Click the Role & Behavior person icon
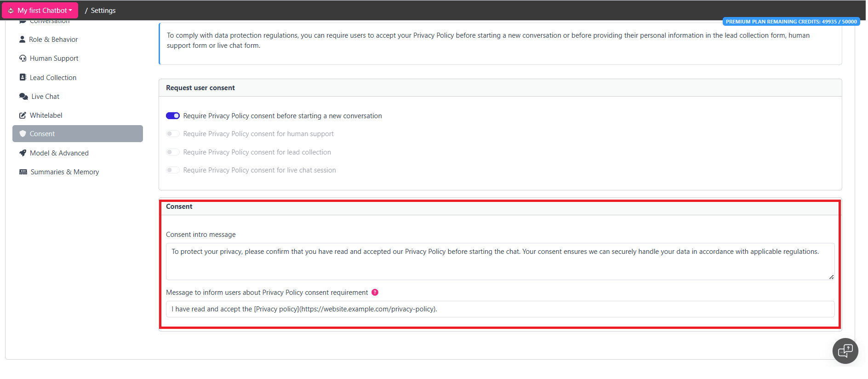 tap(22, 40)
